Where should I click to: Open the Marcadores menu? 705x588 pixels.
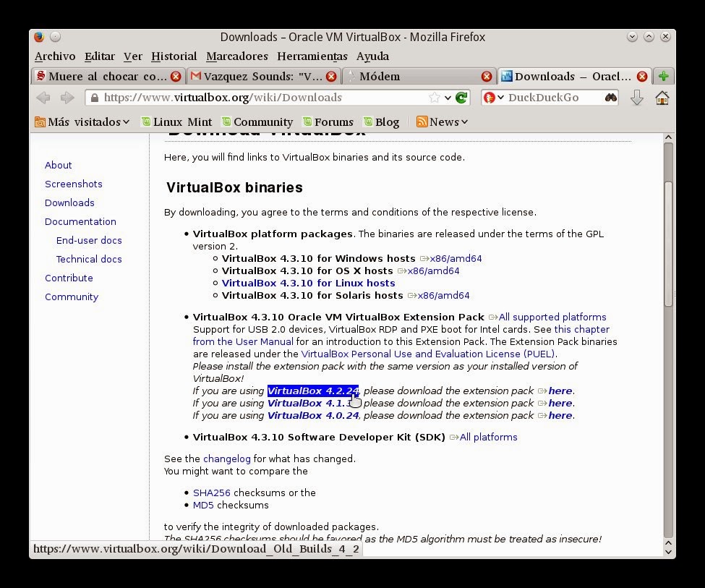(x=237, y=56)
